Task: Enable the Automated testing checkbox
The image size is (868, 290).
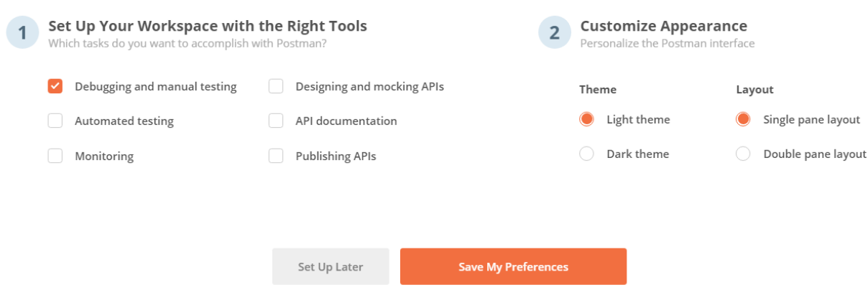Action: [55, 121]
